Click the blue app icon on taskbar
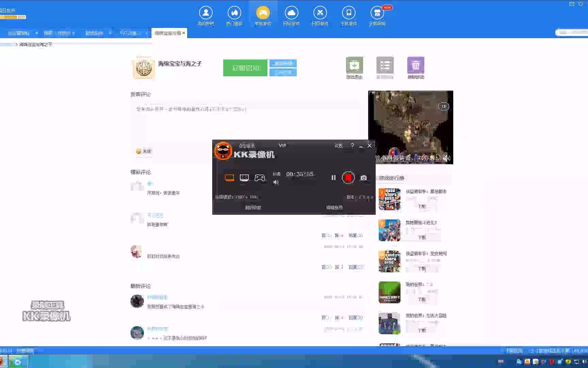This screenshot has height=368, width=588. point(18,362)
